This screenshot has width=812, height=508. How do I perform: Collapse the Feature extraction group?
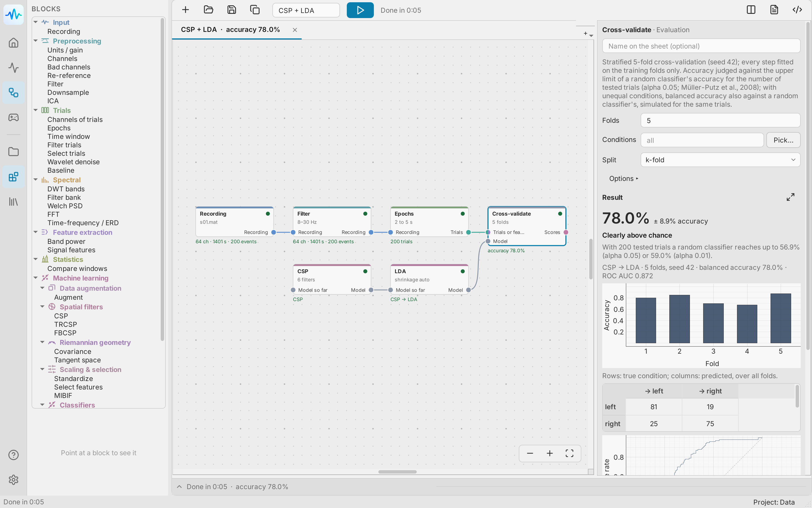36,232
